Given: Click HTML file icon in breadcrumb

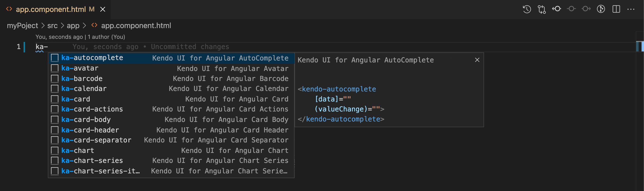Looking at the screenshot, I should [x=94, y=25].
